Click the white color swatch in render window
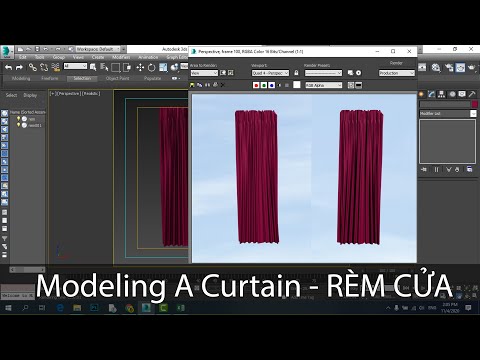The height and width of the screenshot is (360, 480). (297, 85)
